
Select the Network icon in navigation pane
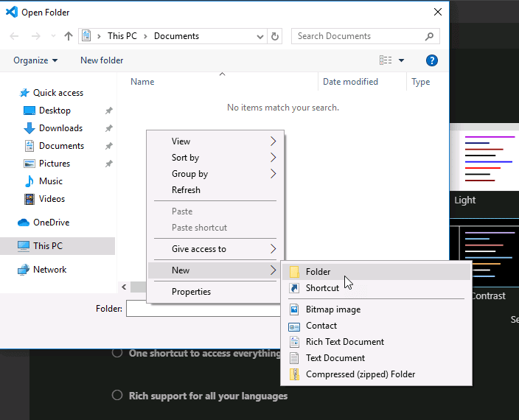pos(24,270)
